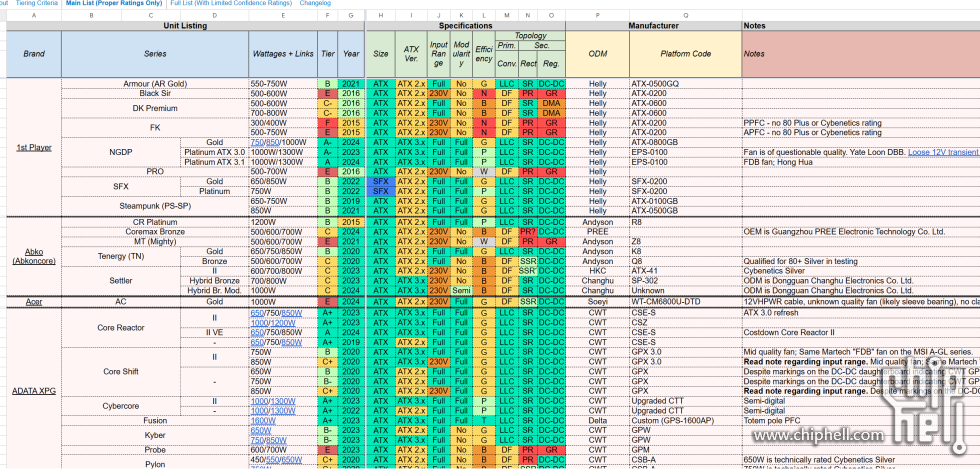
Task: Open the Fusion 1600W wattage link
Action: coord(261,421)
